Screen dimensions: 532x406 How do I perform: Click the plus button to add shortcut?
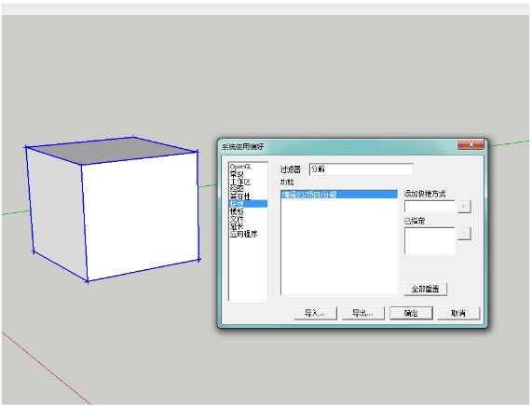click(464, 206)
